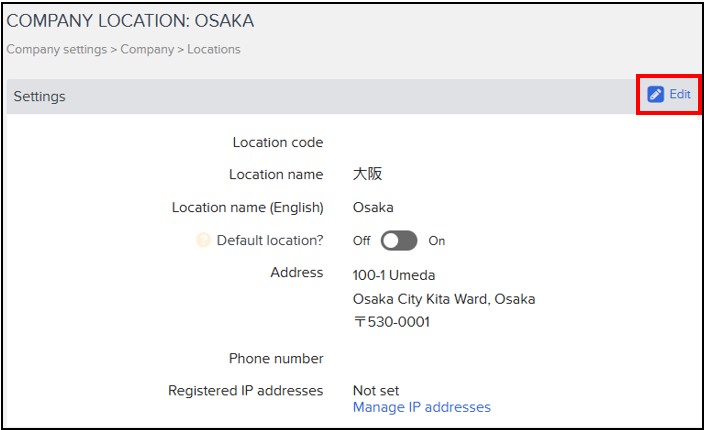
Task: Go to Company settings breadcrumb
Action: pos(57,49)
